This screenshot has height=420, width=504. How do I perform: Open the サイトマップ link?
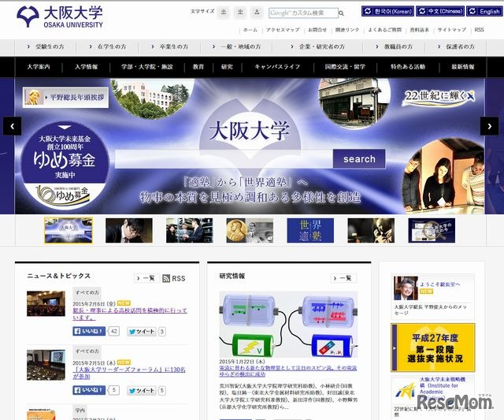click(x=451, y=30)
